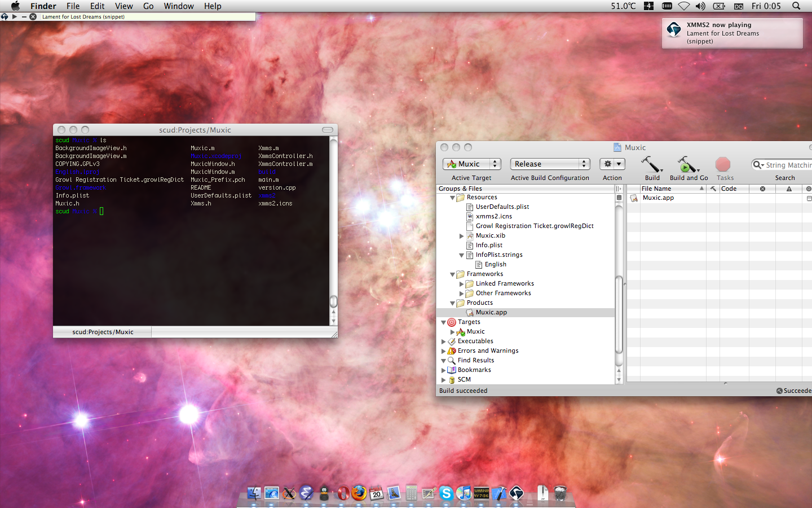Click the SCM cylinder icon
812x508 pixels.
(x=452, y=380)
